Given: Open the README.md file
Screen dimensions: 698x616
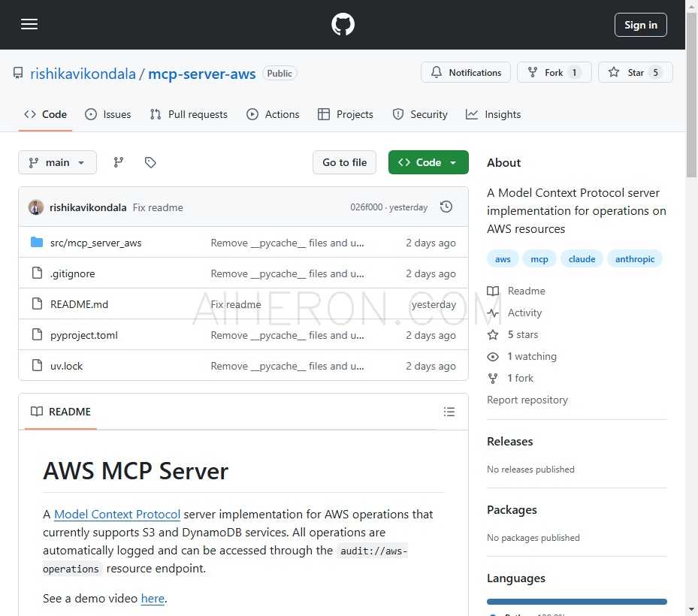Looking at the screenshot, I should pyautogui.click(x=79, y=304).
